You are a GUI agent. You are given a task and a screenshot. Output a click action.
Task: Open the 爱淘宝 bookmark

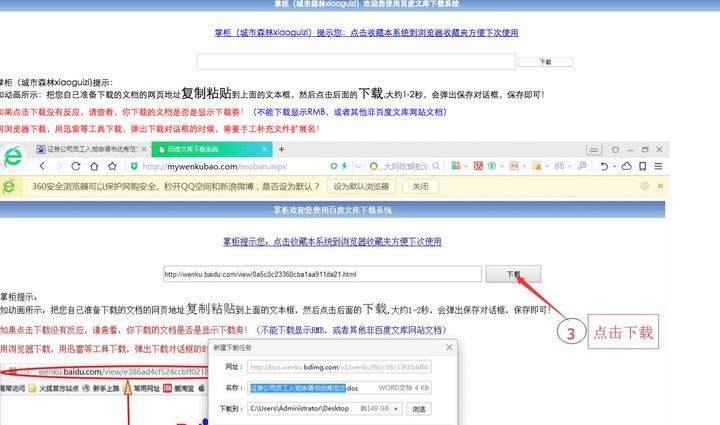(x=179, y=388)
